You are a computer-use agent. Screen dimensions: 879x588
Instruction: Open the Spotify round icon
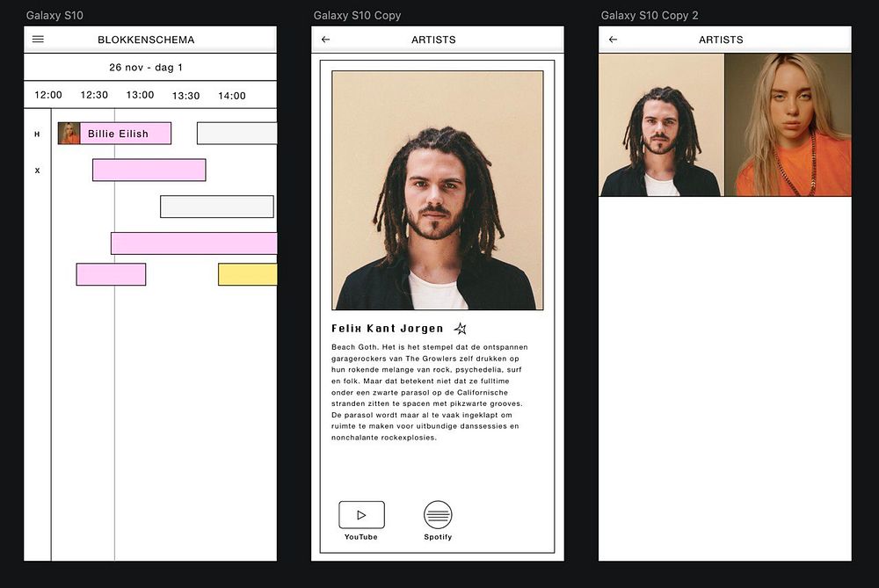[x=438, y=514]
